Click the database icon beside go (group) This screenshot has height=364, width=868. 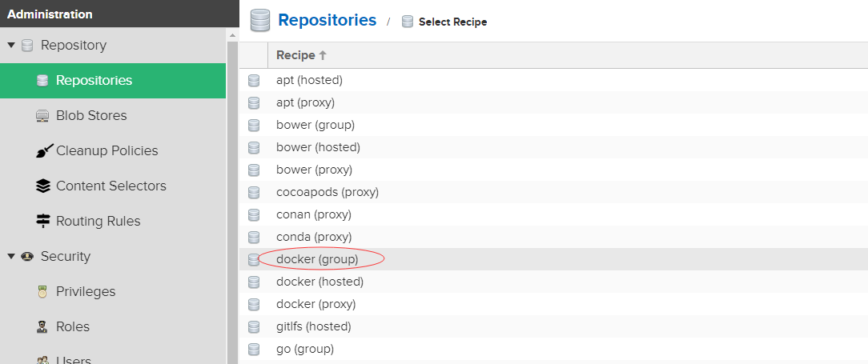pos(254,350)
